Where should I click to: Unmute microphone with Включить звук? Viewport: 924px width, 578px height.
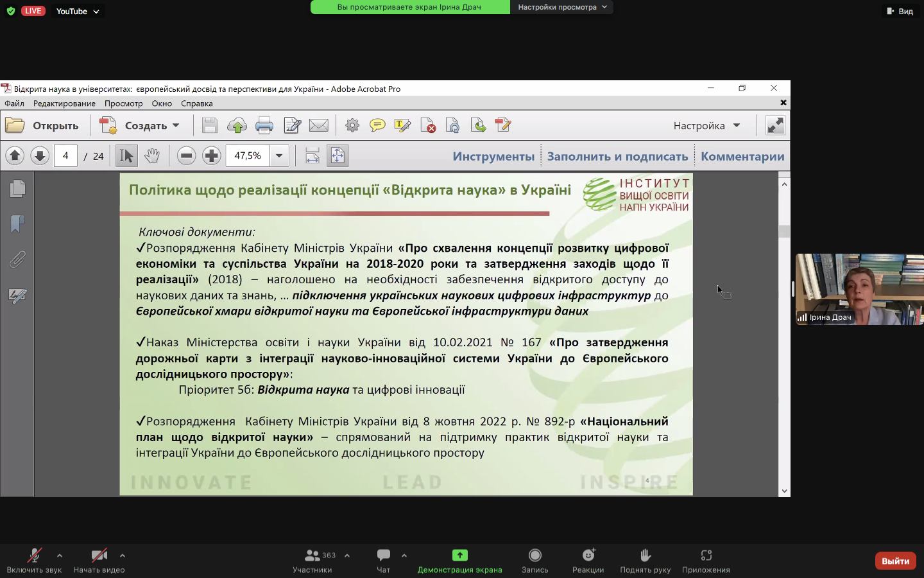pos(34,560)
